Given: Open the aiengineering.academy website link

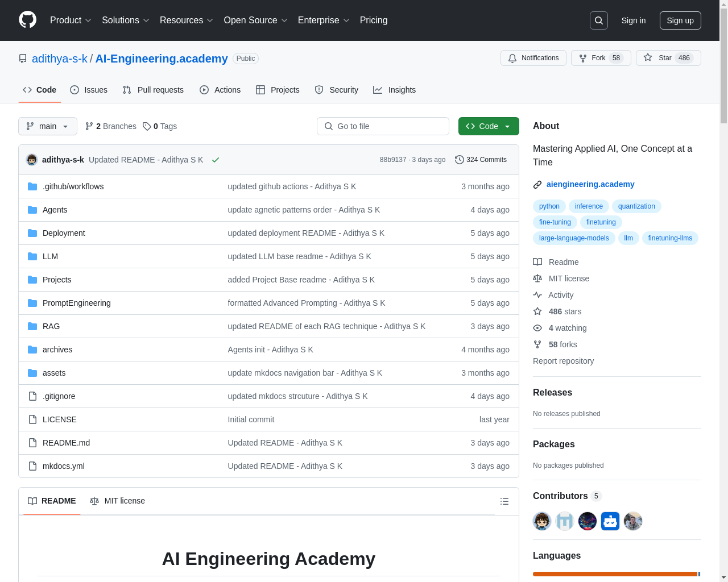Looking at the screenshot, I should [590, 184].
